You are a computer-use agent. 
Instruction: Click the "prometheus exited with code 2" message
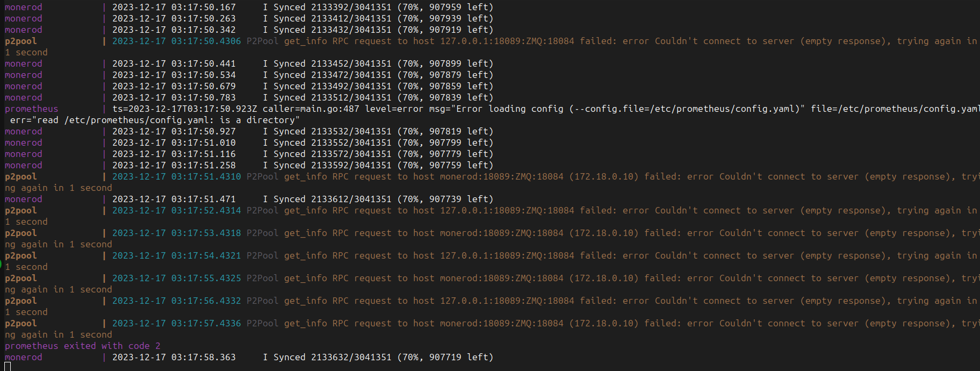click(82, 346)
